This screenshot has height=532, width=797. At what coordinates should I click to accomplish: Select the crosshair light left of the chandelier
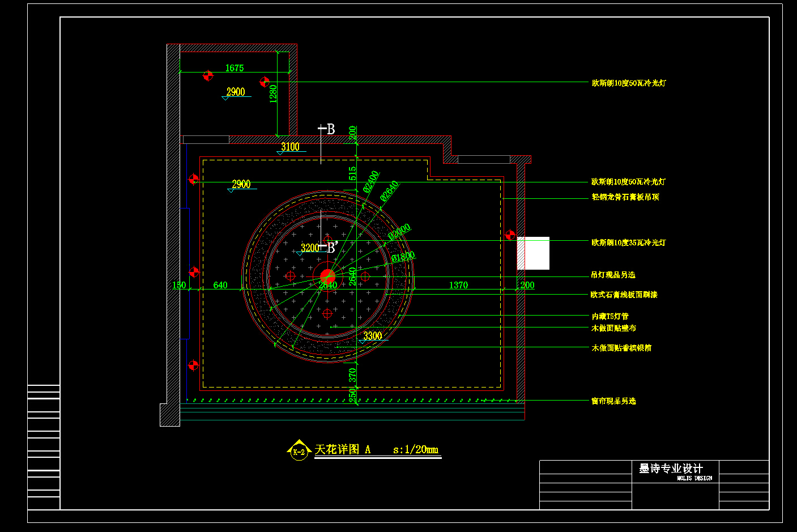(x=291, y=276)
